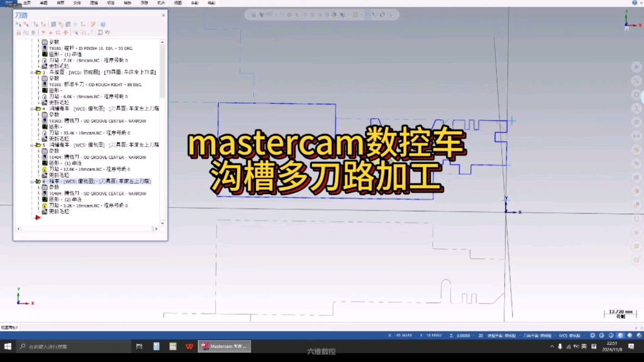The image size is (644, 362).
Task: Open 参数 under operation 5
Action: (54, 151)
